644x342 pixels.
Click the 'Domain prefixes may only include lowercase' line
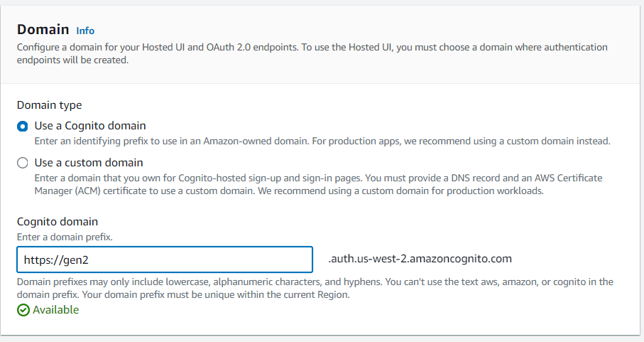pos(315,282)
